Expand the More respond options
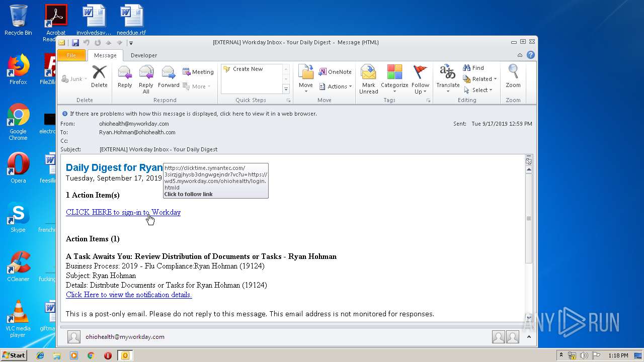Screen dimensions: 644x362 point(197,86)
